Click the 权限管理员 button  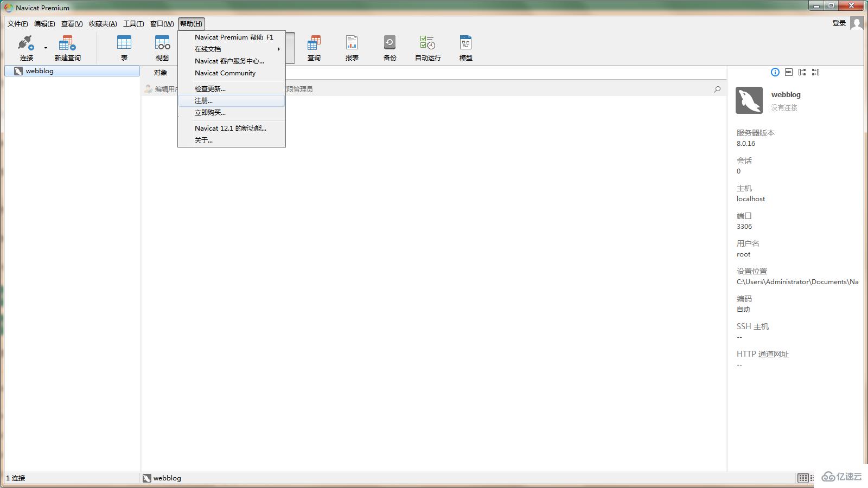pos(299,89)
